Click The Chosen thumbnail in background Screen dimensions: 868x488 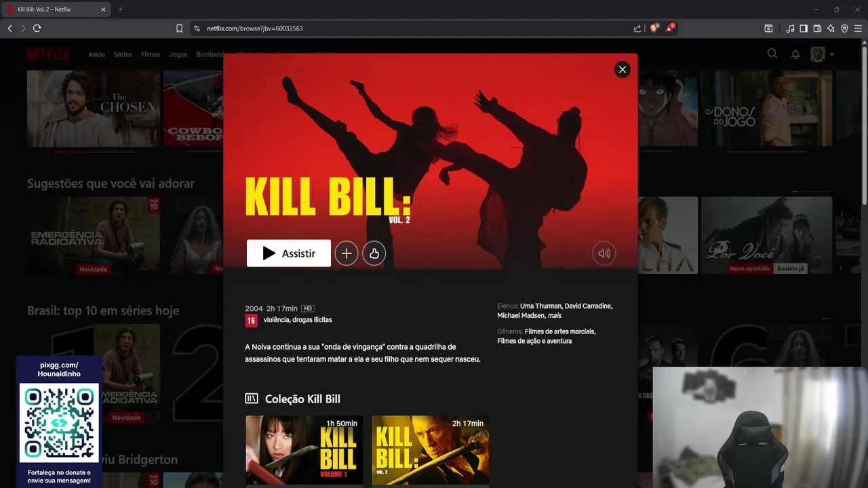pyautogui.click(x=94, y=108)
